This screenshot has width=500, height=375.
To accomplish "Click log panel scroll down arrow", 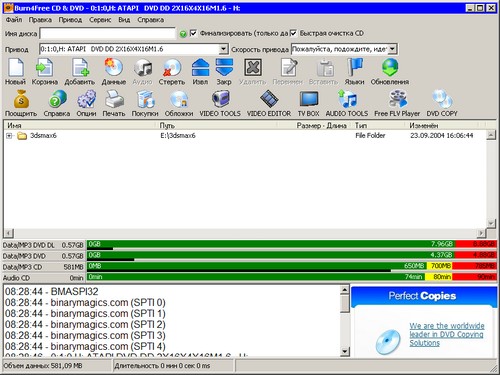I will tap(345, 351).
